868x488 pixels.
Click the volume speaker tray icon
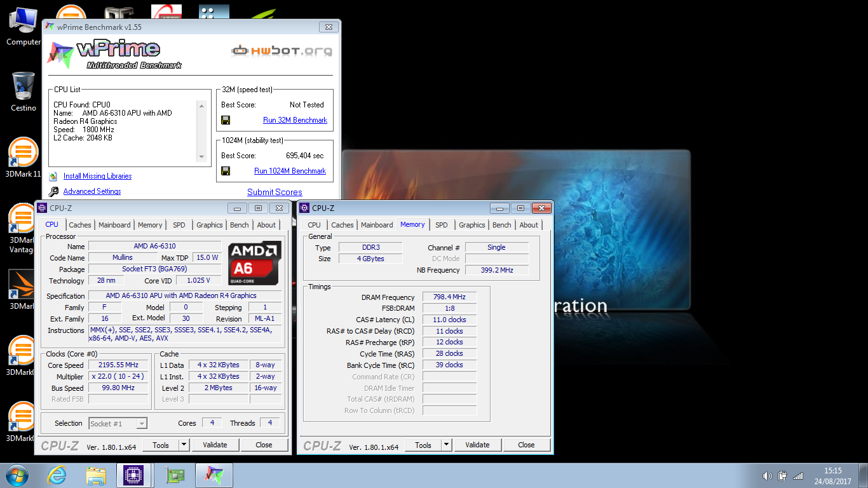coord(767,476)
